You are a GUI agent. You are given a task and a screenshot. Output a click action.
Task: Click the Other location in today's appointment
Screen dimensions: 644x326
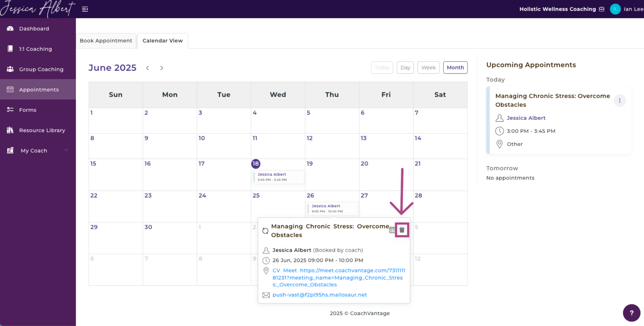tap(515, 144)
